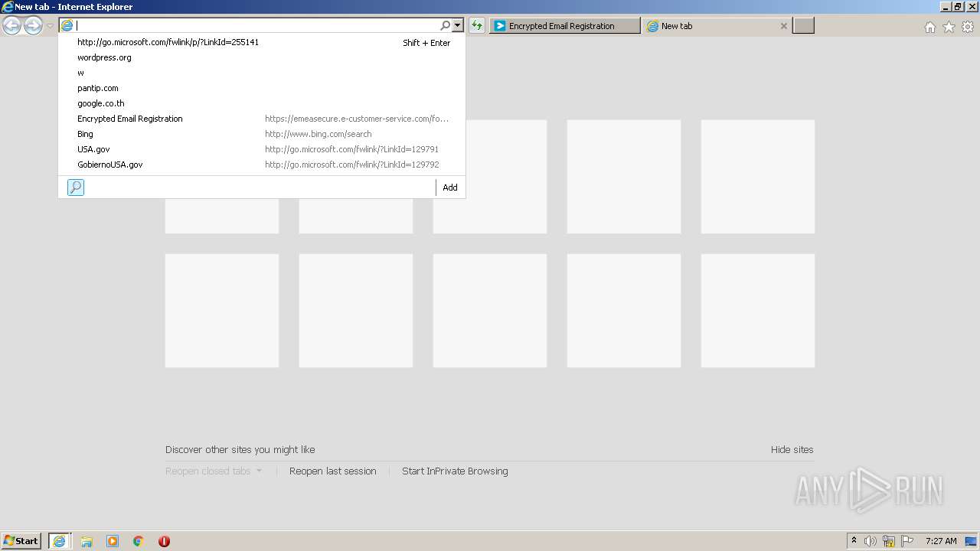Click the Action Center flag tray icon
Screen dimensions: 980x551
click(x=907, y=541)
